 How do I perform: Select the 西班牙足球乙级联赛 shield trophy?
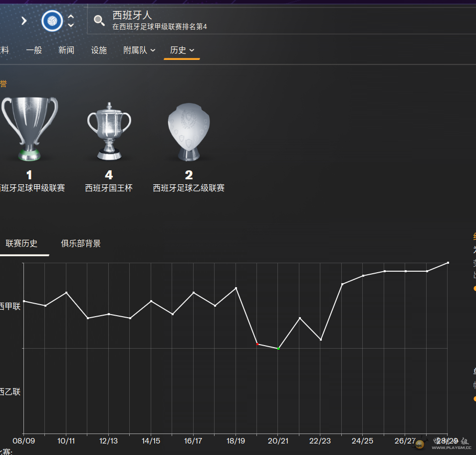point(189,132)
